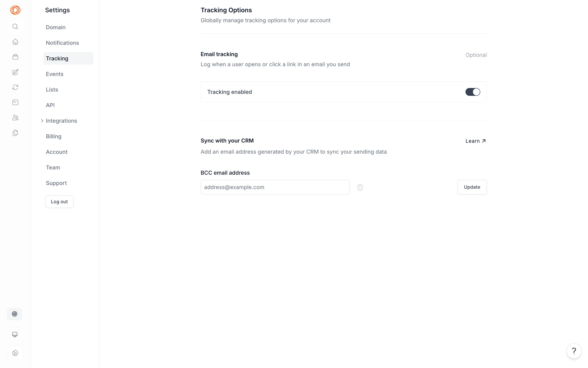Open the settings gear icon

click(15, 314)
